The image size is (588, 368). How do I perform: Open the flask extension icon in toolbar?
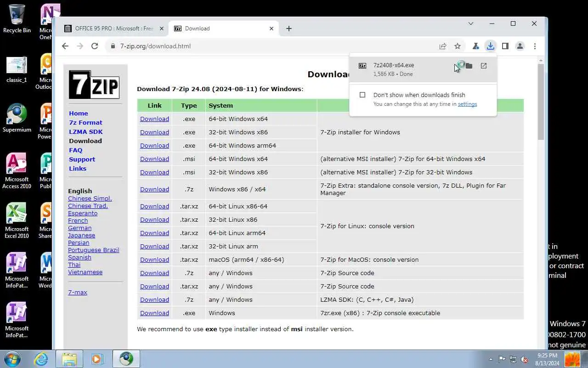click(x=476, y=46)
